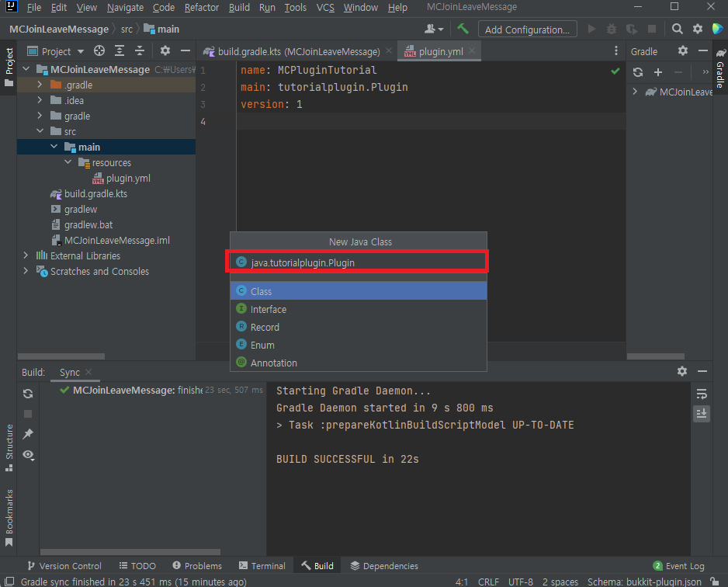The width and height of the screenshot is (728, 587).
Task: Open Project panel options gear
Action: (165, 50)
